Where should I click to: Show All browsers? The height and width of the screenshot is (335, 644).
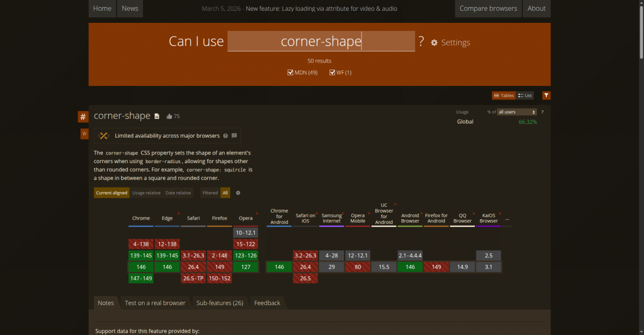(225, 193)
